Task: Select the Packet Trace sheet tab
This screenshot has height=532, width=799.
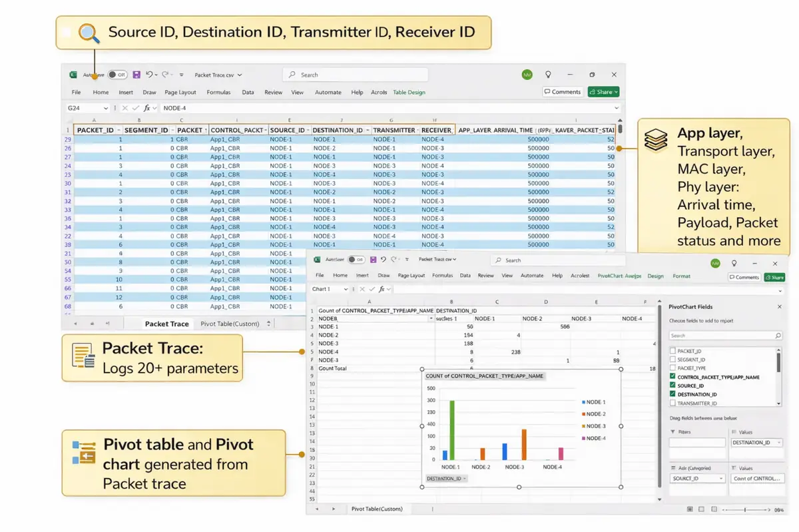Action: point(166,324)
